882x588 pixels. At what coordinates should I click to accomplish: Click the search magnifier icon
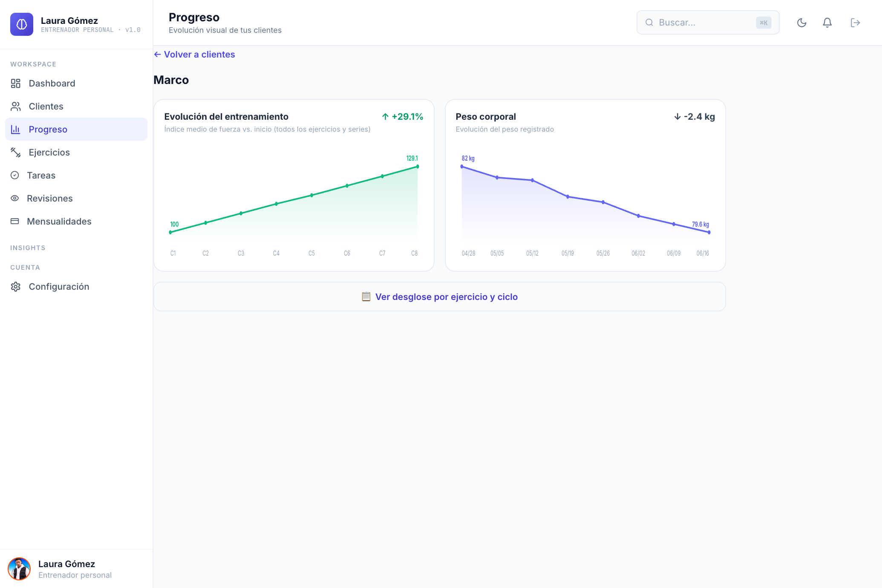649,23
